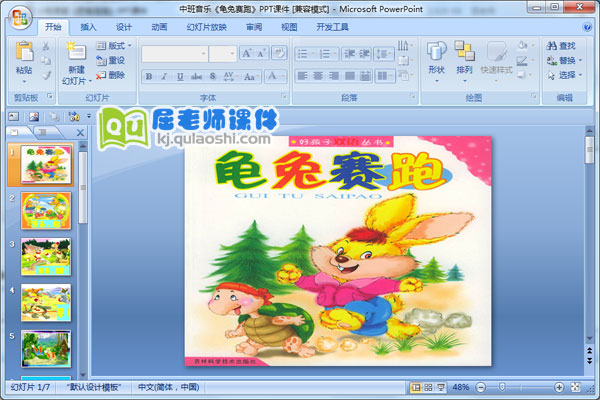
Task: Click the Delete slide button
Action: [x=110, y=75]
